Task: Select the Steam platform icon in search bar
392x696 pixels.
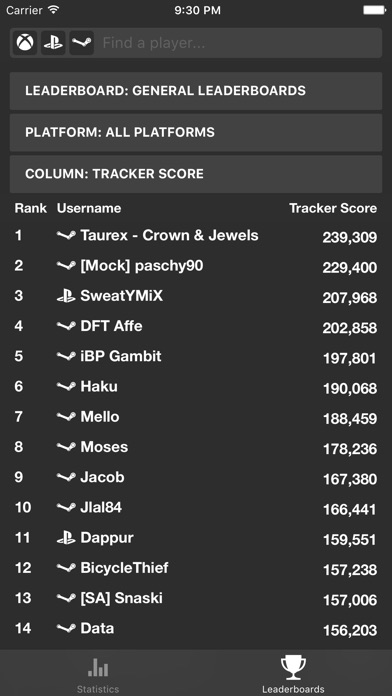Action: click(x=82, y=43)
